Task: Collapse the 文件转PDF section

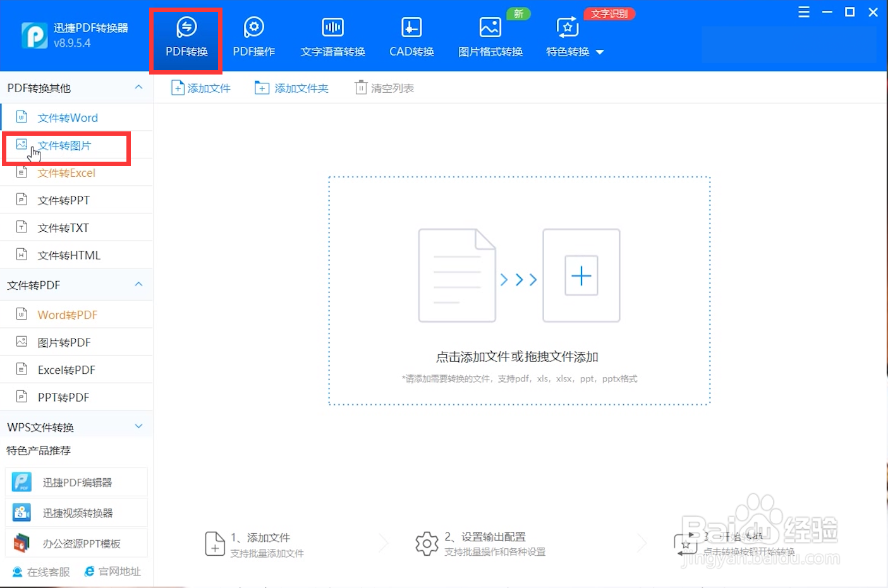Action: (x=138, y=284)
